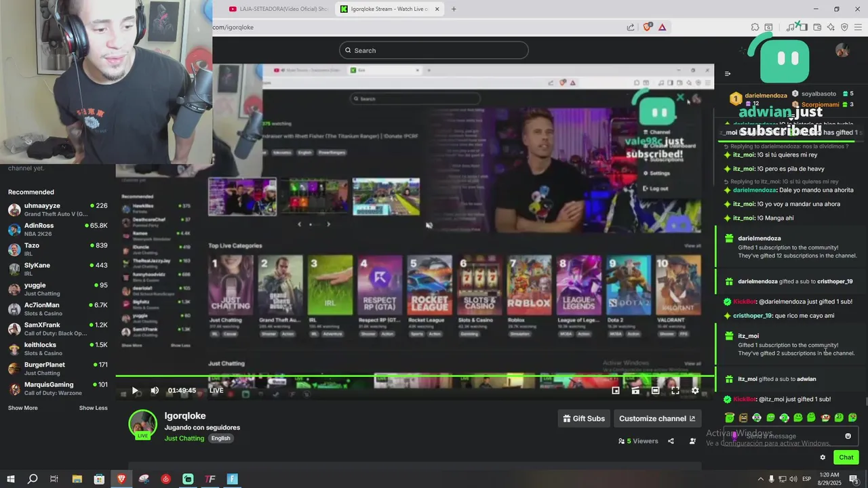Close the Igorqloke Stream tab

click(437, 9)
